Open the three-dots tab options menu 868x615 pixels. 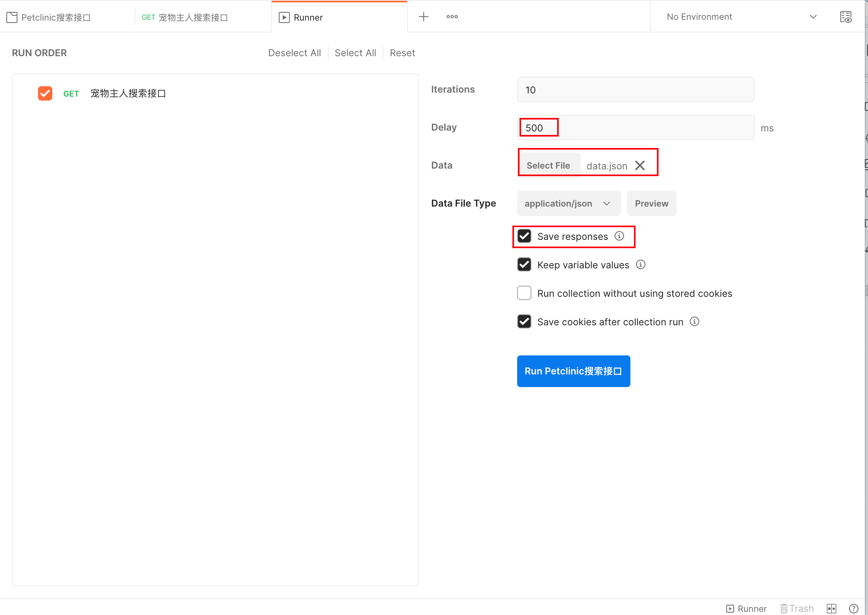(452, 17)
